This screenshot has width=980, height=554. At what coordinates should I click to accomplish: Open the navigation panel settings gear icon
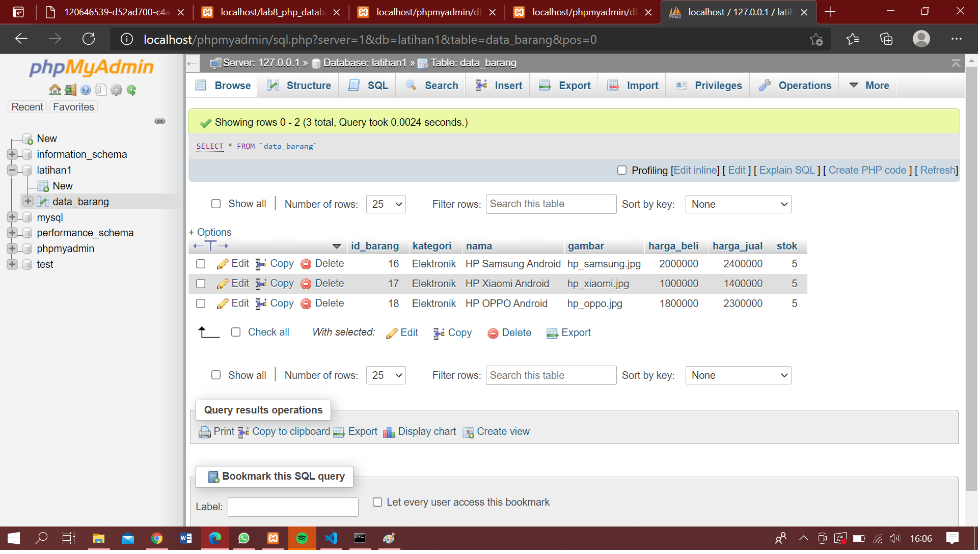[116, 90]
